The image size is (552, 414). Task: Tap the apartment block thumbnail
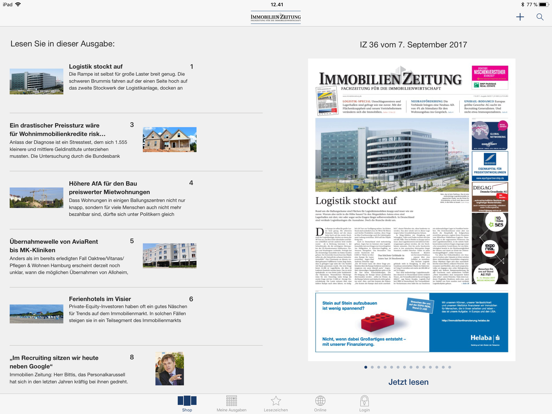click(x=170, y=255)
